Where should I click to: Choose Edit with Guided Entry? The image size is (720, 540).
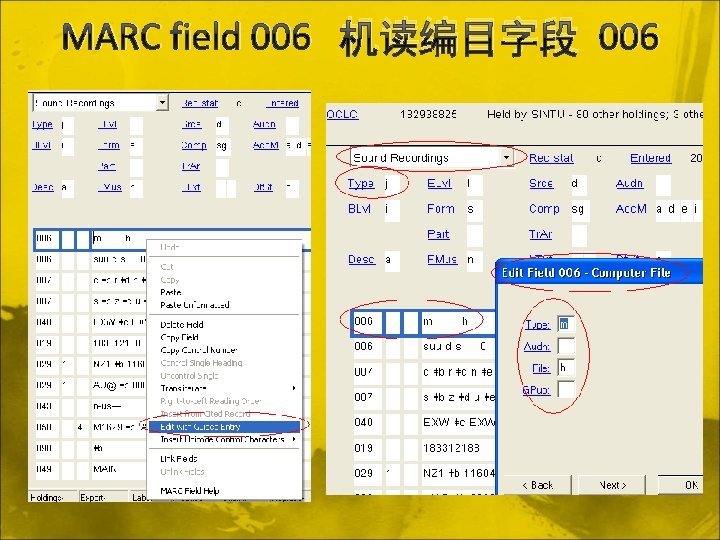coord(224,427)
